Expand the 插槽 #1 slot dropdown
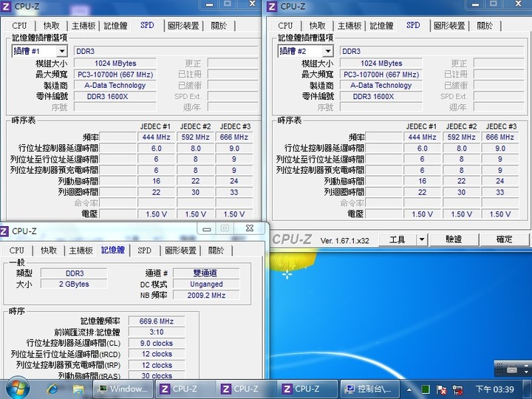This screenshot has width=532, height=399. pyautogui.click(x=62, y=51)
